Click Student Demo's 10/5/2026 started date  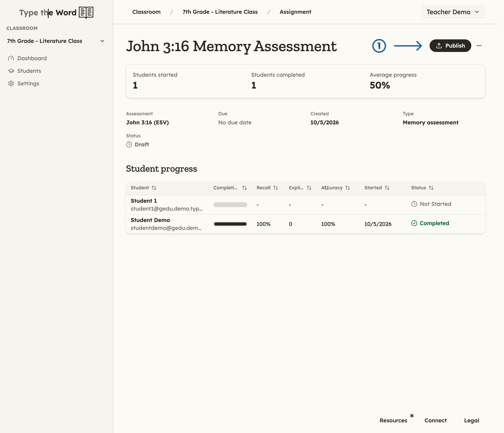[378, 224]
